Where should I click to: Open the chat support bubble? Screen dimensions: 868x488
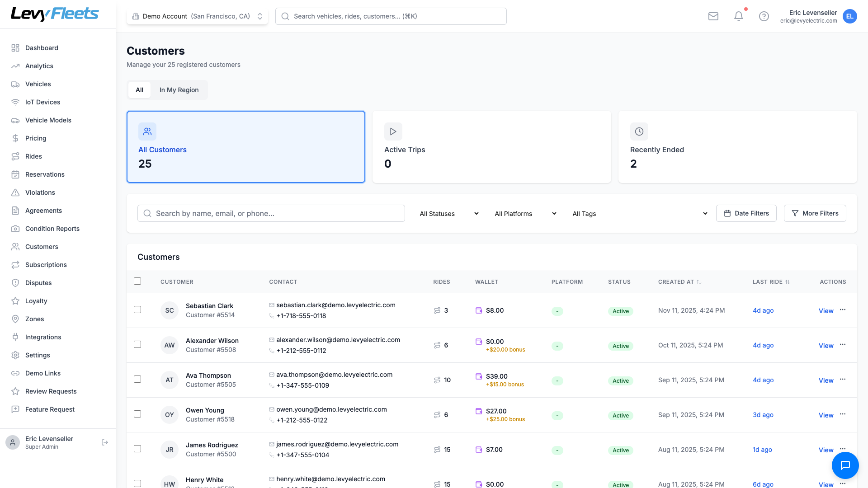(845, 465)
